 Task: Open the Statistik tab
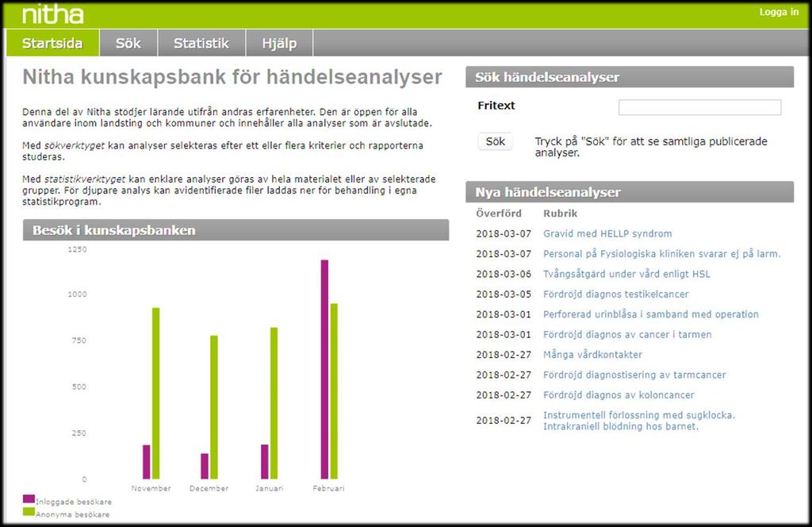point(201,43)
